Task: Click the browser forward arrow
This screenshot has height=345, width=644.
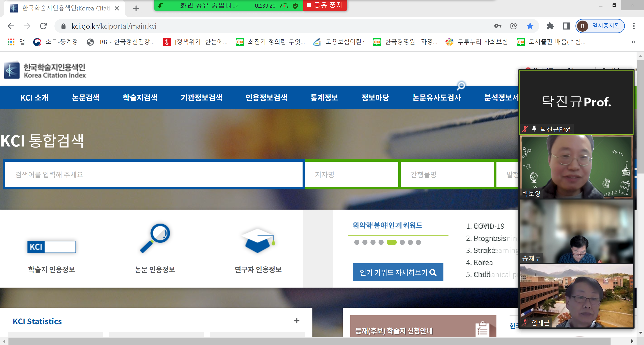Action: pos(27,26)
